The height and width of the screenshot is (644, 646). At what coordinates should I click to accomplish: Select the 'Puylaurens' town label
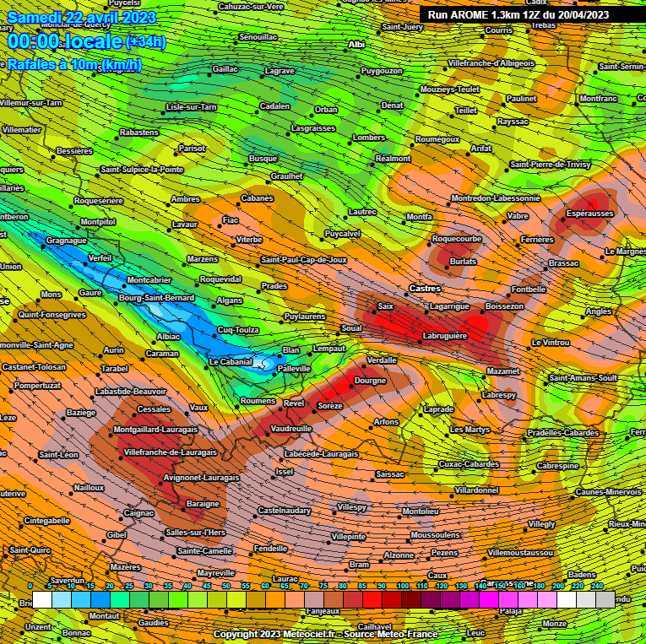(x=305, y=317)
